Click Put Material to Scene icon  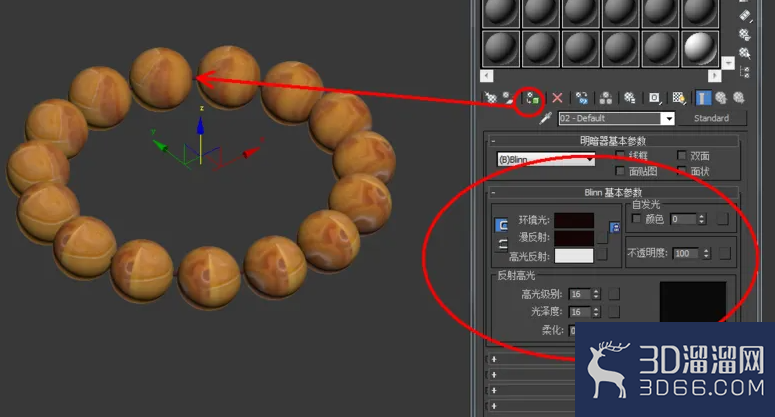coord(508,98)
